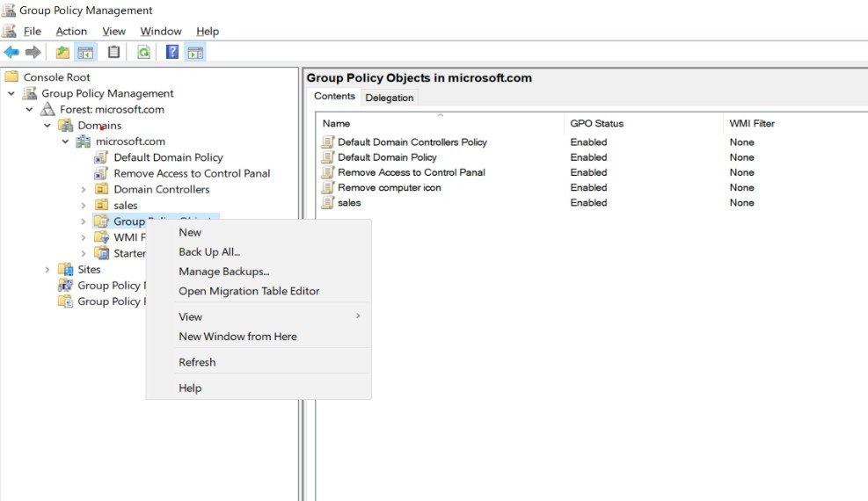The width and height of the screenshot is (868, 501).
Task: Select Remove Access to Control Panal list row
Action: [x=412, y=172]
